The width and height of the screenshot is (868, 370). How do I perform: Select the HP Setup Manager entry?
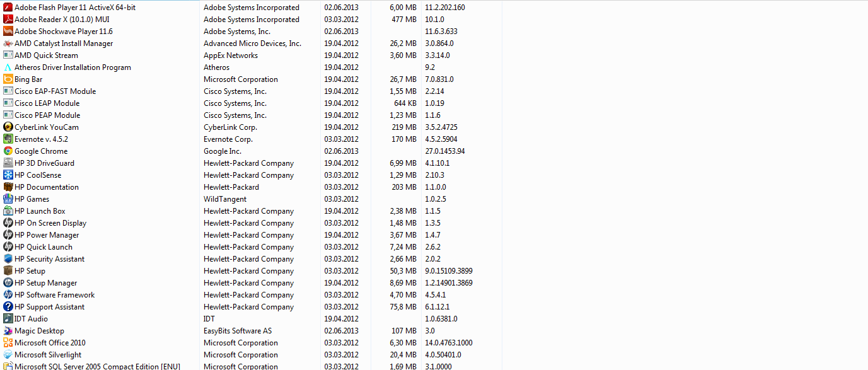(x=46, y=283)
